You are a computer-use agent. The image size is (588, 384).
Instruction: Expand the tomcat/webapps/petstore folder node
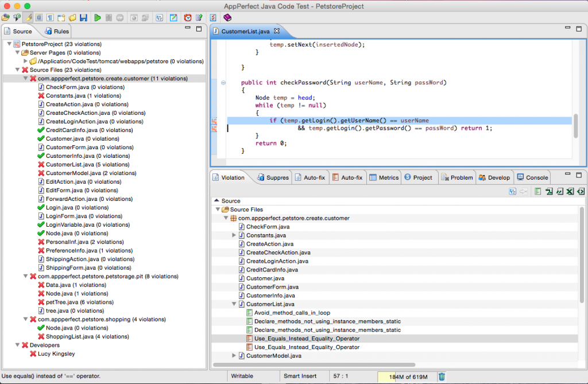[25, 61]
